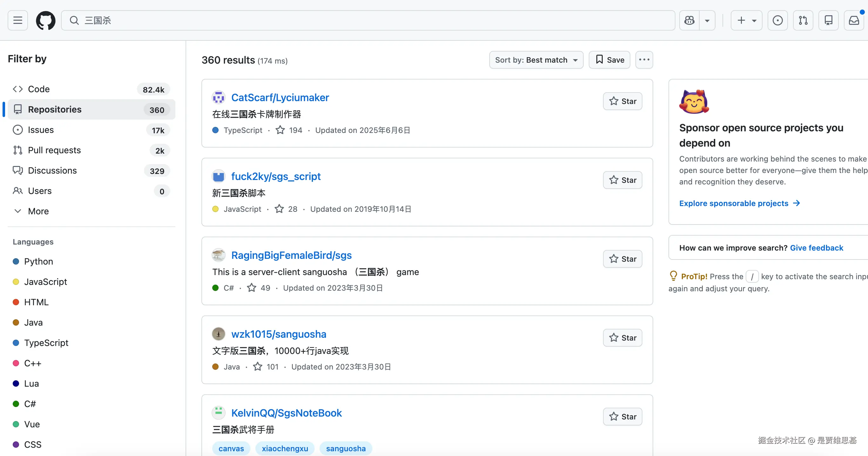Star the KelvinQQ/SgsNoteBook repository

click(622, 417)
